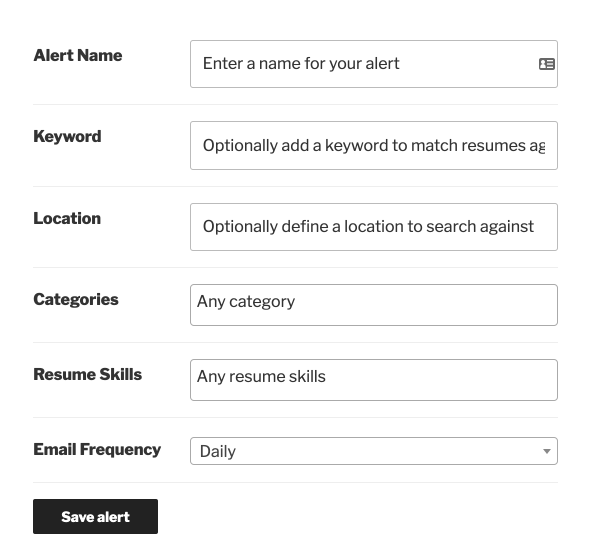Click 'Optionally define a location' placeholder text
Viewport: 610px width, 555px height.
(368, 226)
